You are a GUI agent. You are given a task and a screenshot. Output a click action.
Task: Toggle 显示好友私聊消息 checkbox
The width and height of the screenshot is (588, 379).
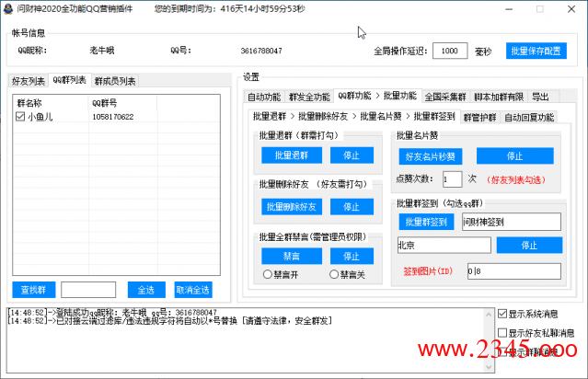click(502, 332)
